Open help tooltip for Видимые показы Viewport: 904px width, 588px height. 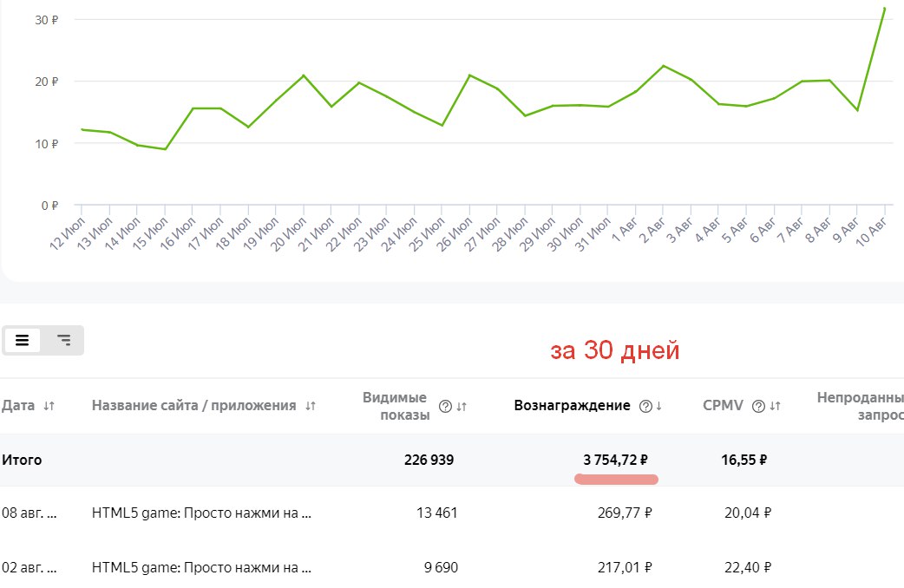(x=445, y=407)
